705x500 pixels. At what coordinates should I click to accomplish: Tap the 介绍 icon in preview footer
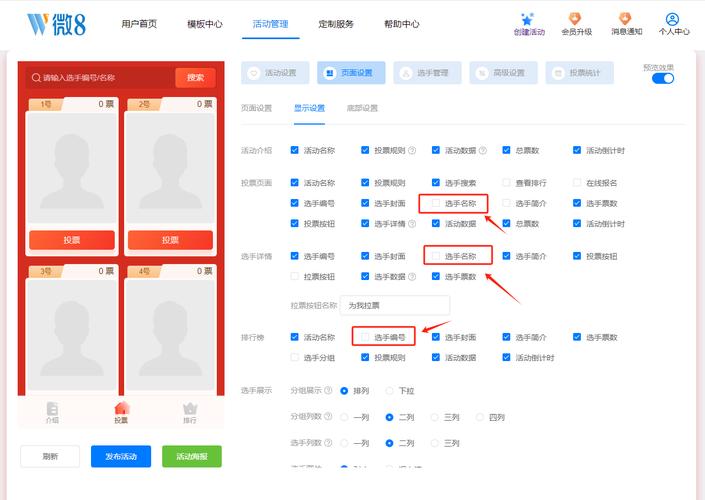click(x=52, y=409)
